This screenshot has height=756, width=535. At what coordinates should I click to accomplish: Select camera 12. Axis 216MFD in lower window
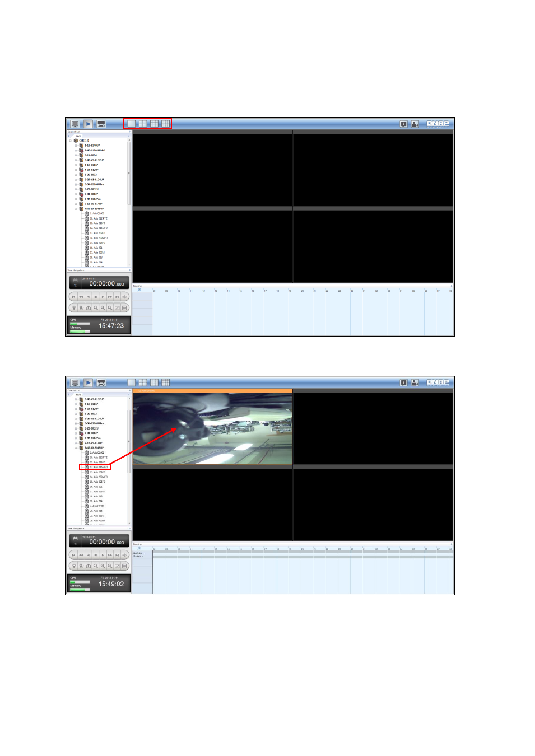[96, 467]
